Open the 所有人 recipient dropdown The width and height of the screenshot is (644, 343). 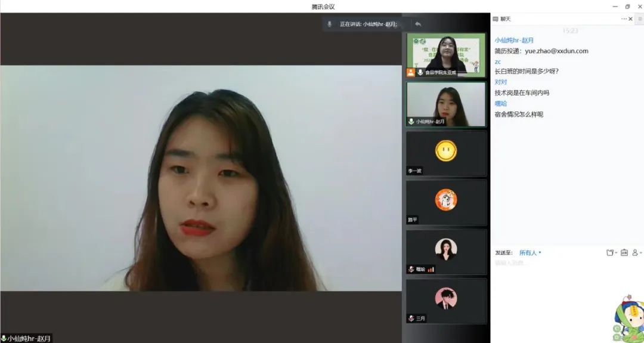[530, 252]
